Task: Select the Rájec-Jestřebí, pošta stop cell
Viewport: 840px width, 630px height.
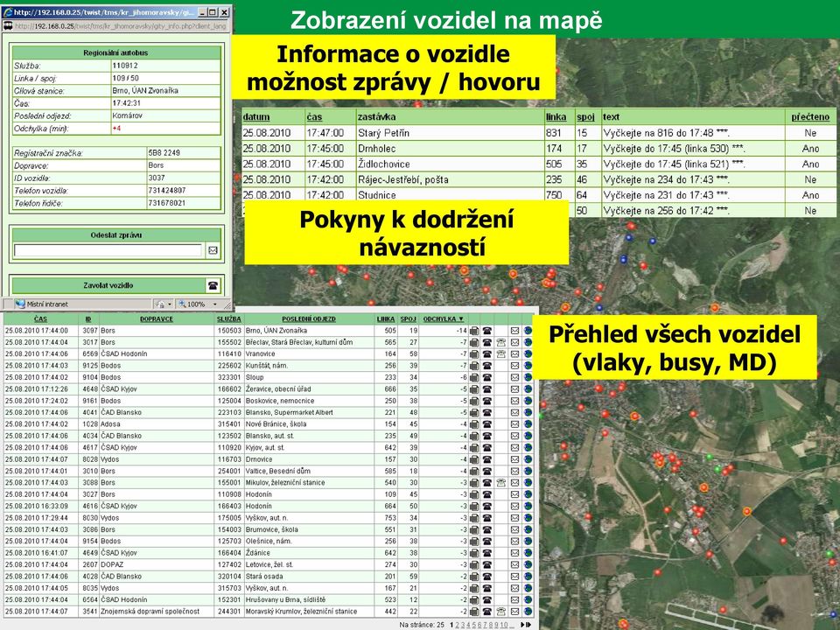Action: point(450,179)
